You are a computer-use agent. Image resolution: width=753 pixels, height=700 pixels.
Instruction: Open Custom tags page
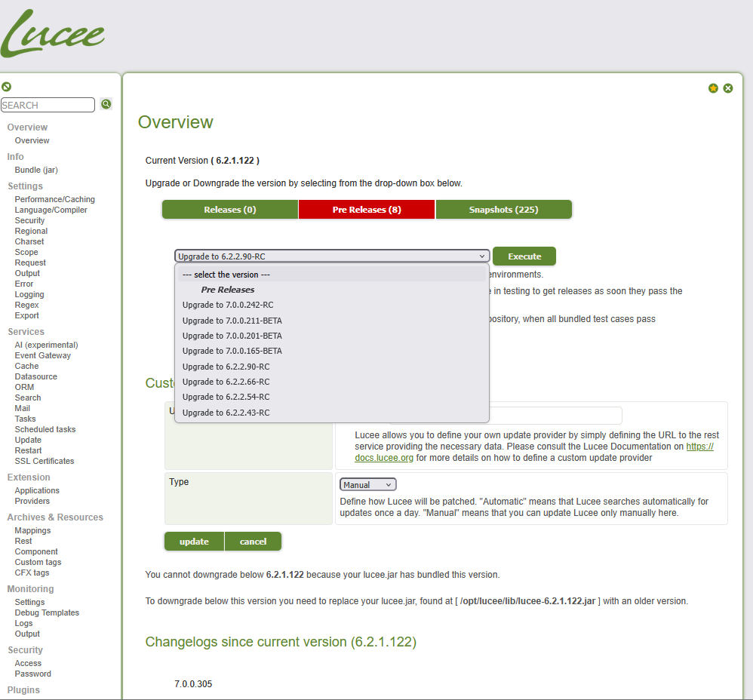pos(38,562)
